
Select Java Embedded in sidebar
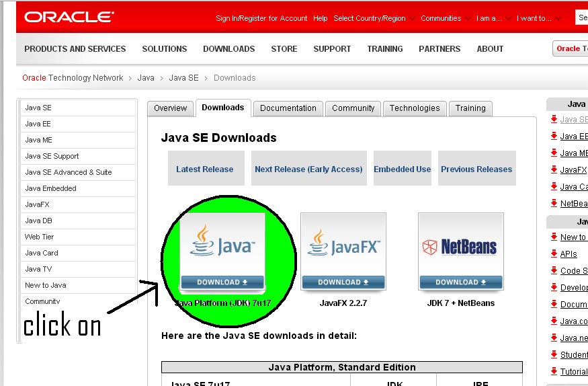click(78, 188)
